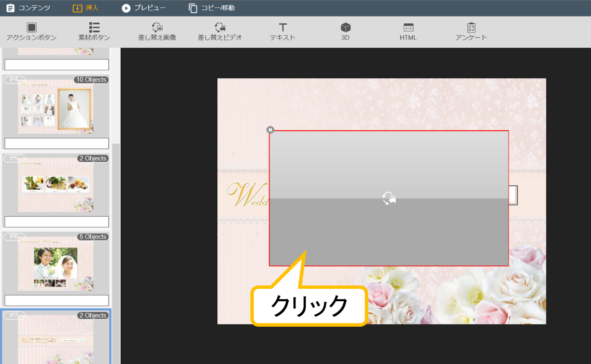Switch to the Insert (挿入) tab
Viewport: 591px width, 364px height.
86,8
